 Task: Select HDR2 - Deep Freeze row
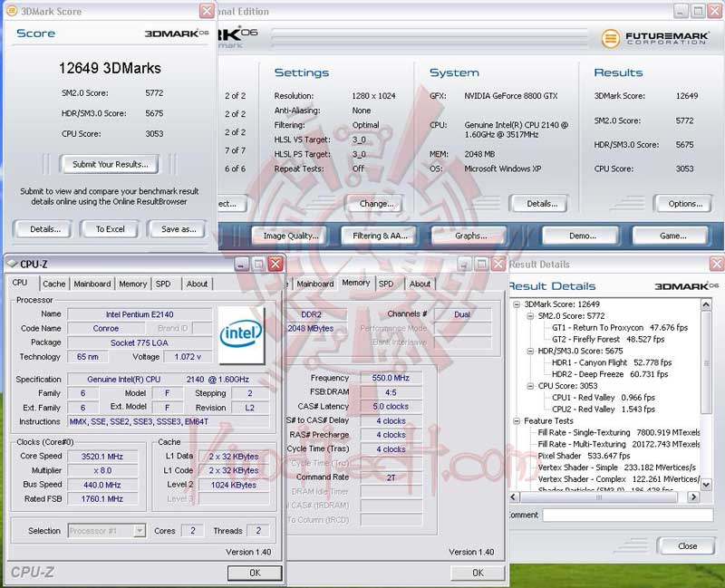[x=610, y=374]
